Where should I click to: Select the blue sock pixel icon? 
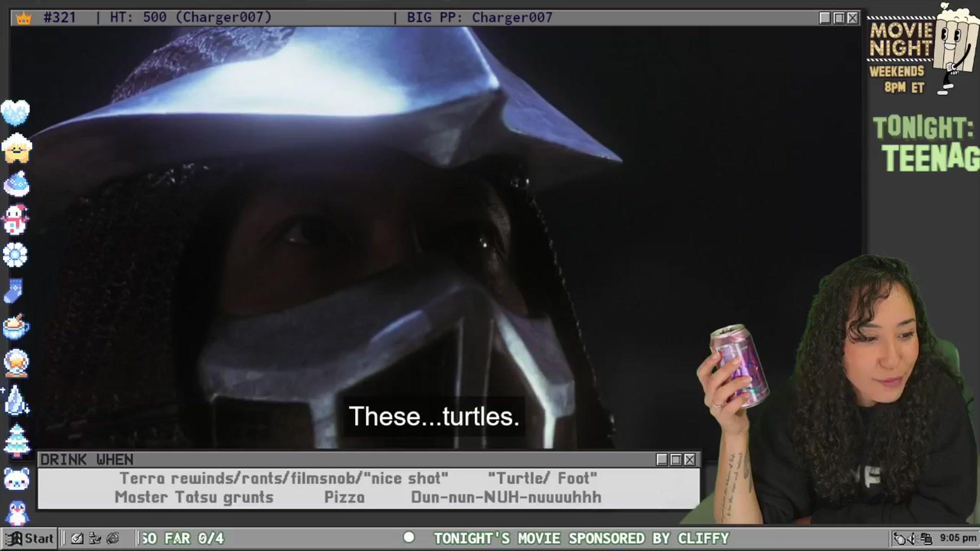click(14, 291)
